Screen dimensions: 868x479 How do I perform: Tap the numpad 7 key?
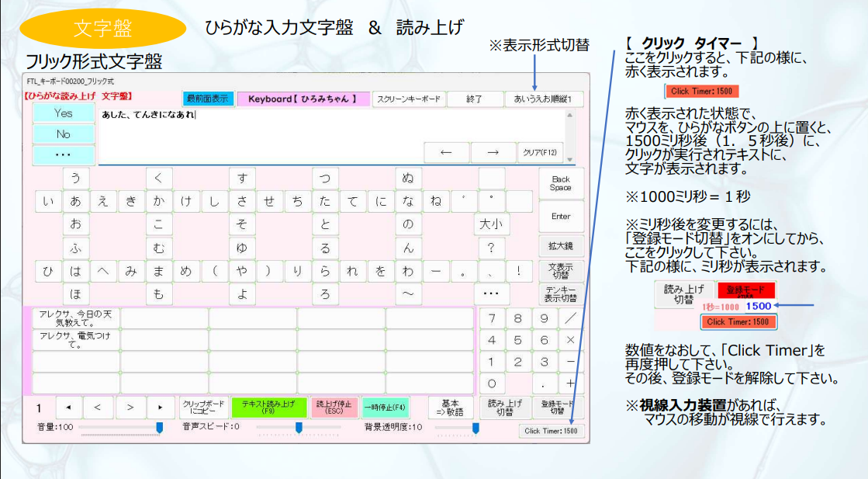492,318
